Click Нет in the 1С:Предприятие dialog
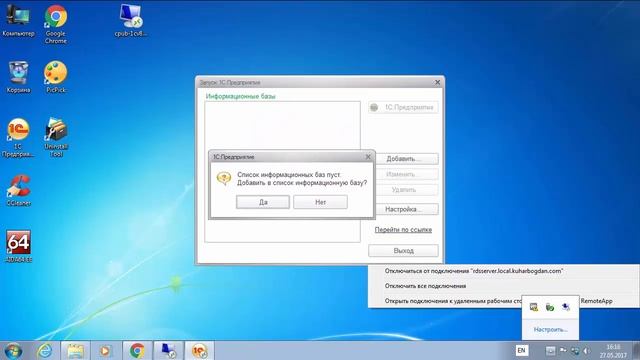The width and height of the screenshot is (640, 360). 320,202
